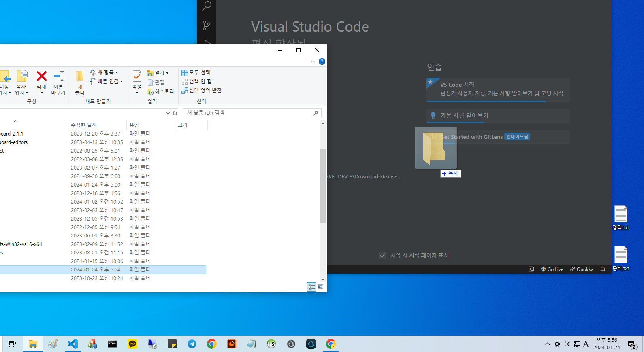Open Command Prompt from the taskbar
The height and width of the screenshot is (352, 644).
tap(112, 344)
